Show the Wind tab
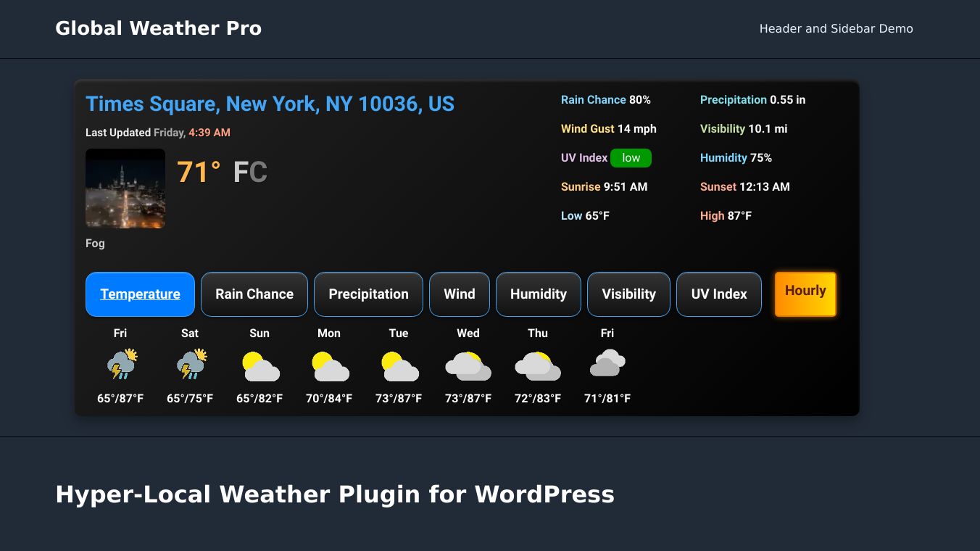 coord(460,294)
